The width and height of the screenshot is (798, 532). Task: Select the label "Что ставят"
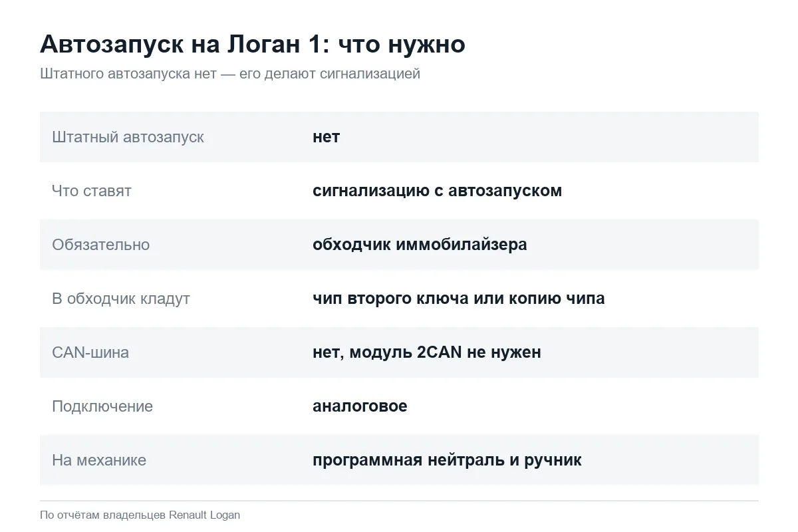[x=92, y=191]
